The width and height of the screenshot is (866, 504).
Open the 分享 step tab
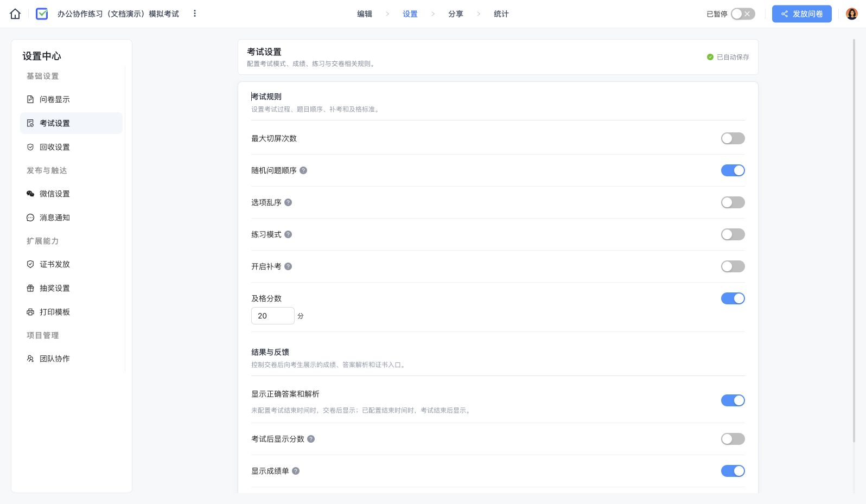[456, 14]
